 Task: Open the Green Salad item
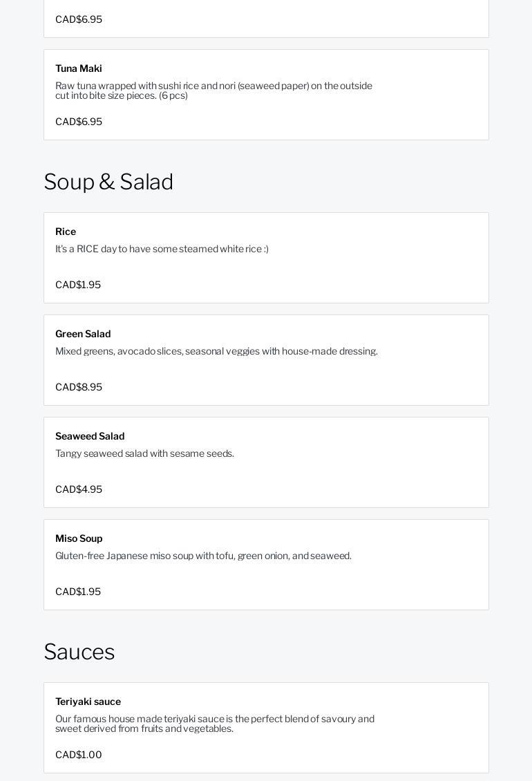(83, 334)
